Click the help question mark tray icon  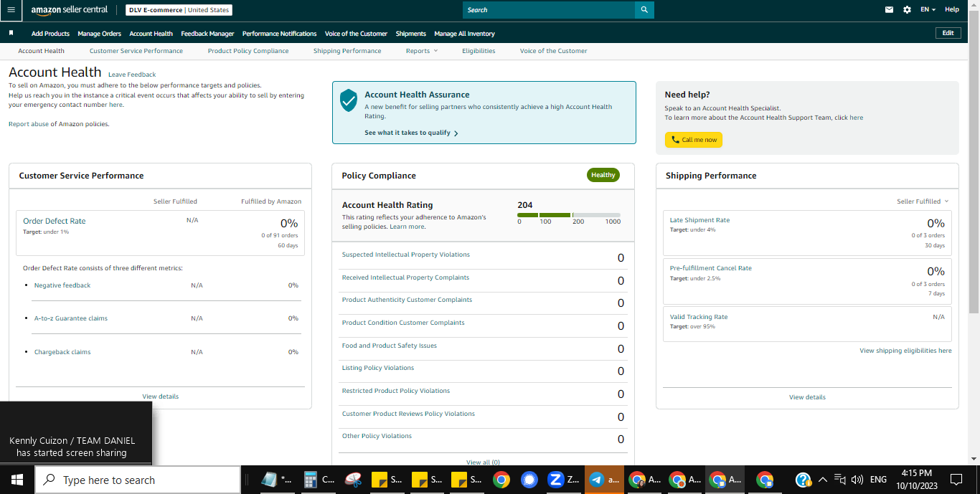click(804, 480)
